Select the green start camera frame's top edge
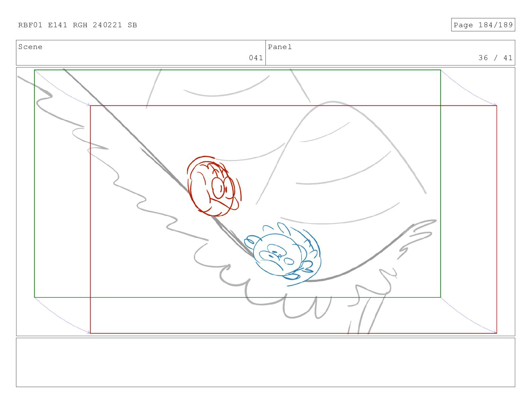The image size is (532, 411). [237, 70]
